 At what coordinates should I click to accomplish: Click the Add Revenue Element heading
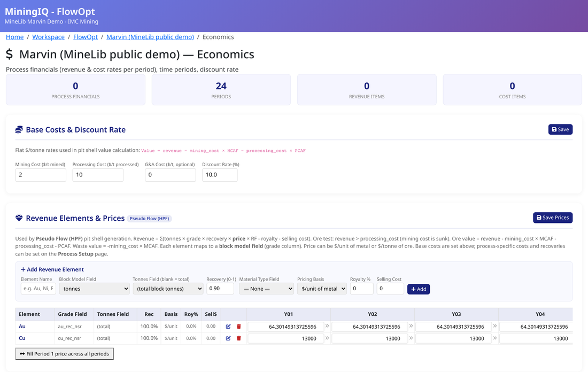pos(52,269)
